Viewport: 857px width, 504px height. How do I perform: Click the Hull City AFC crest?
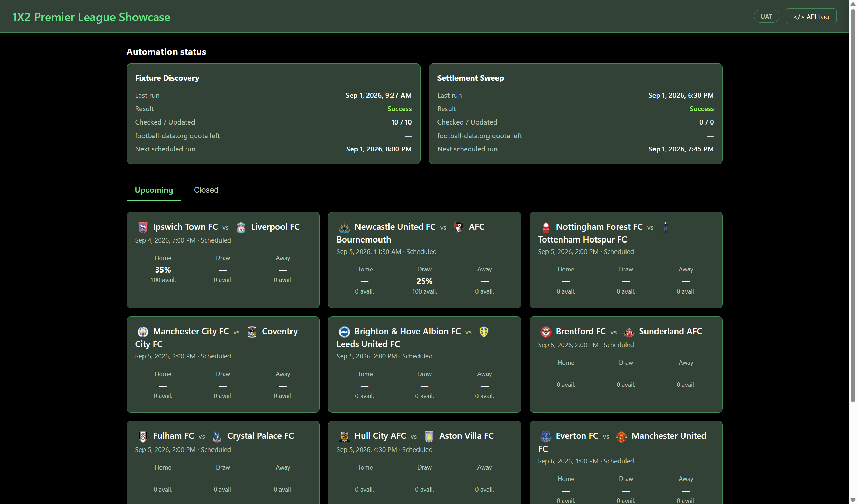click(x=344, y=436)
